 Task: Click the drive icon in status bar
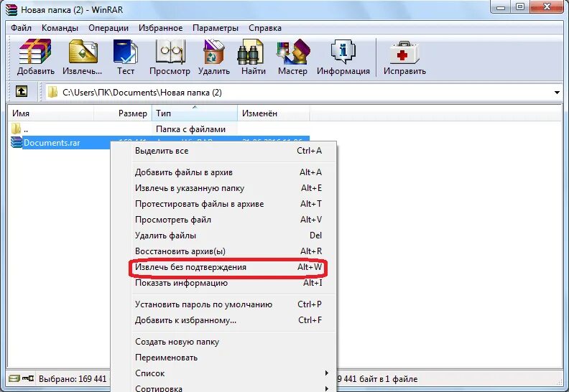click(x=14, y=378)
